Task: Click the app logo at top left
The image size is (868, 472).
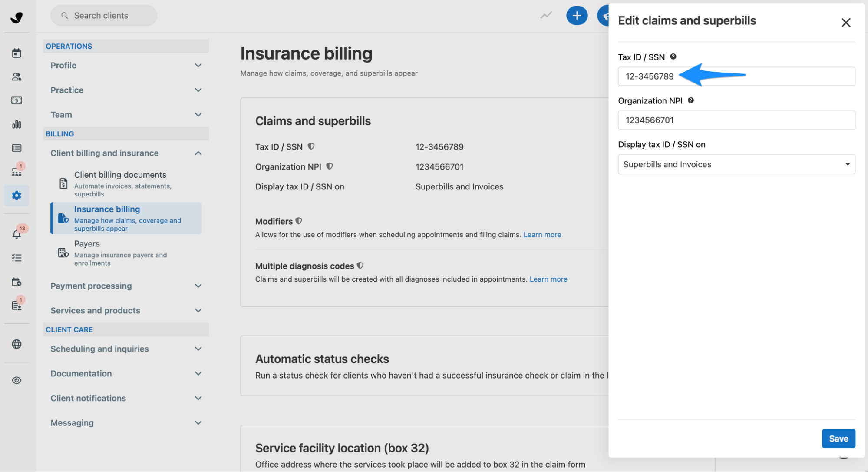Action: (17, 17)
